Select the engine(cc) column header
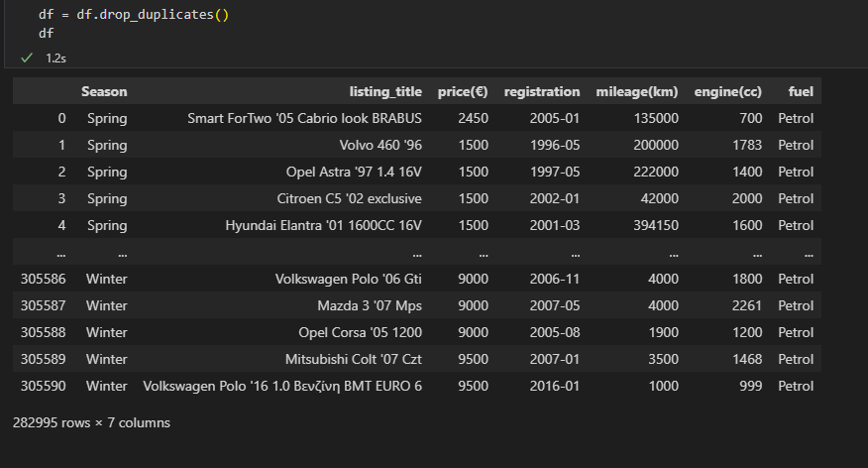This screenshot has width=868, height=468. (728, 91)
